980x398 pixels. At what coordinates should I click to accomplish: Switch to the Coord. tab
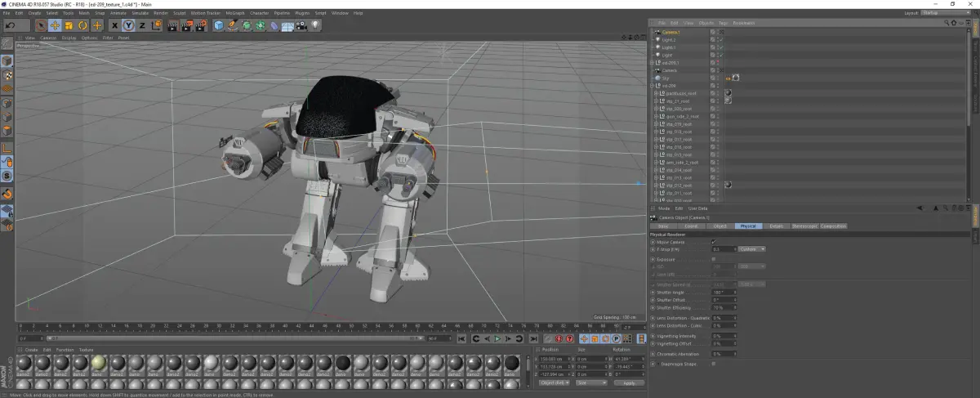click(x=691, y=226)
